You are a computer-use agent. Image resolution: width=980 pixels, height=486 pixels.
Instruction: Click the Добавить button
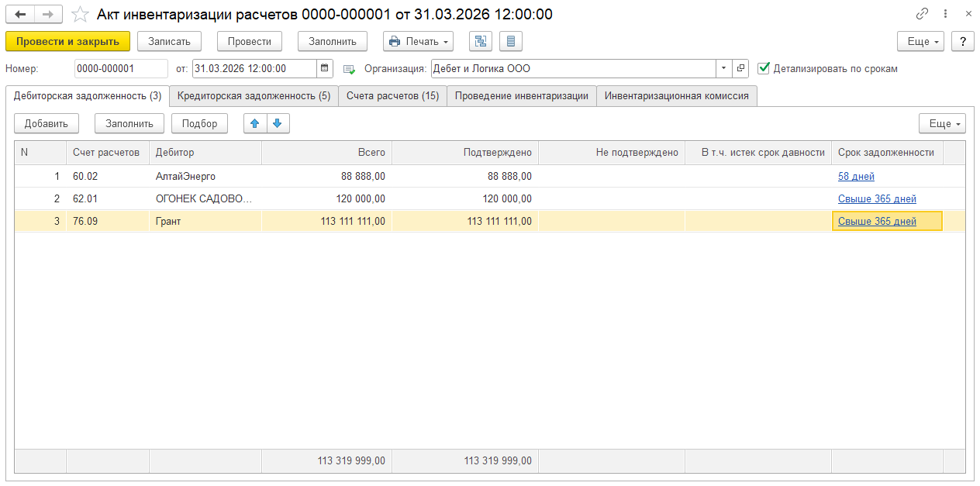coord(47,122)
